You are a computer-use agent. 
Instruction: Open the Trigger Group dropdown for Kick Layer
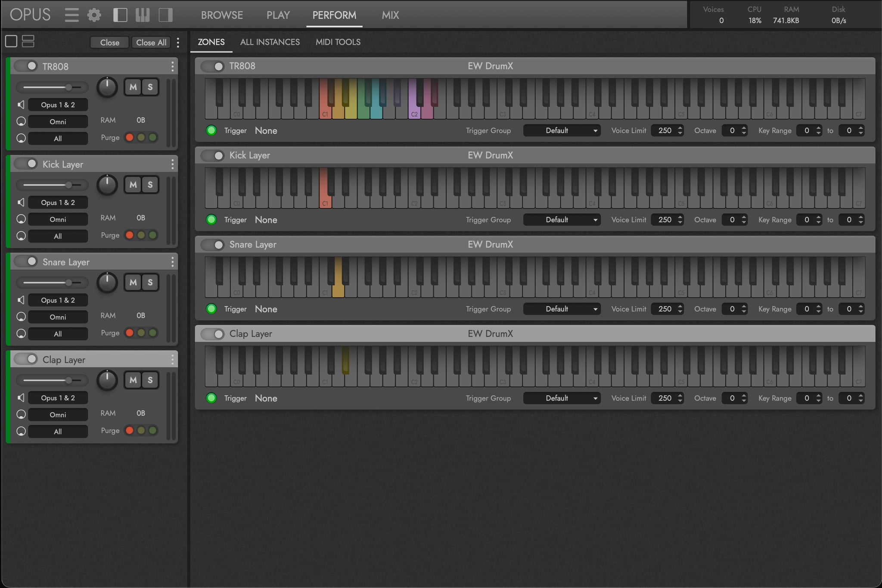562,220
